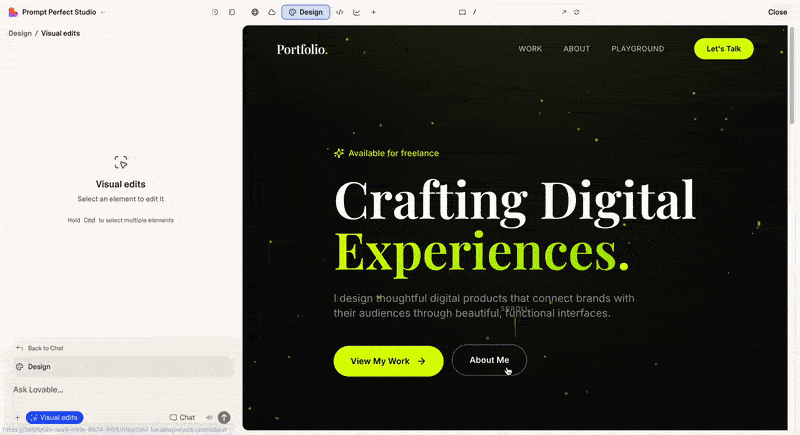
Task: Click the globe preview icon
Action: [x=255, y=12]
